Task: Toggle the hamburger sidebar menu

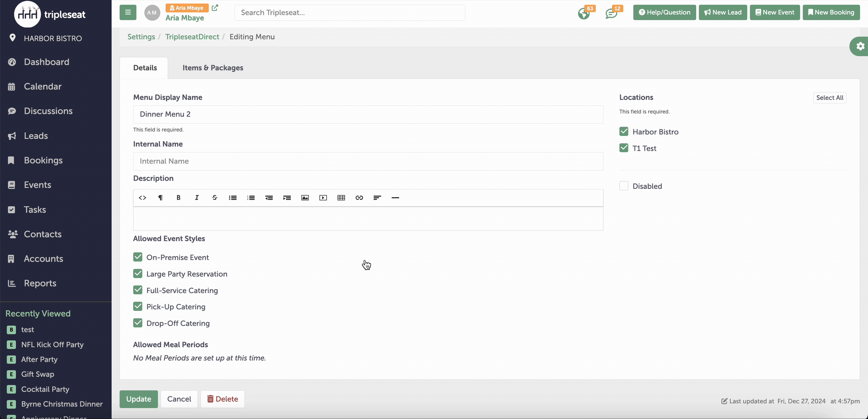Action: coord(128,12)
